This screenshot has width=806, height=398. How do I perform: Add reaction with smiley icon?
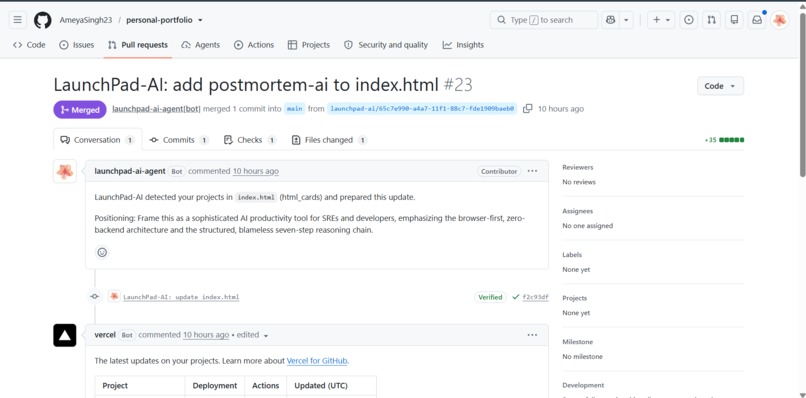[102, 252]
